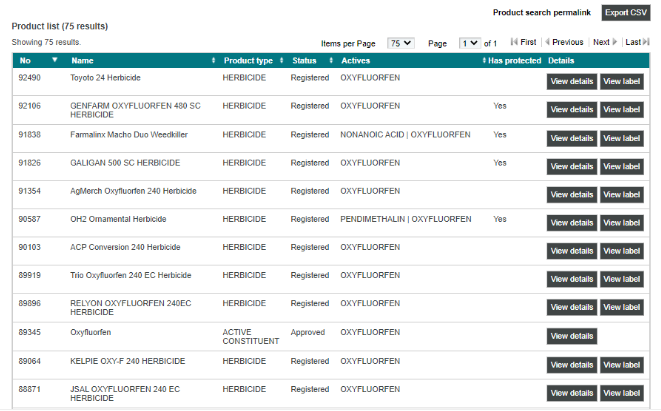Screen dimensions: 661x411
Task: Click product number 88871
Action: coord(30,389)
